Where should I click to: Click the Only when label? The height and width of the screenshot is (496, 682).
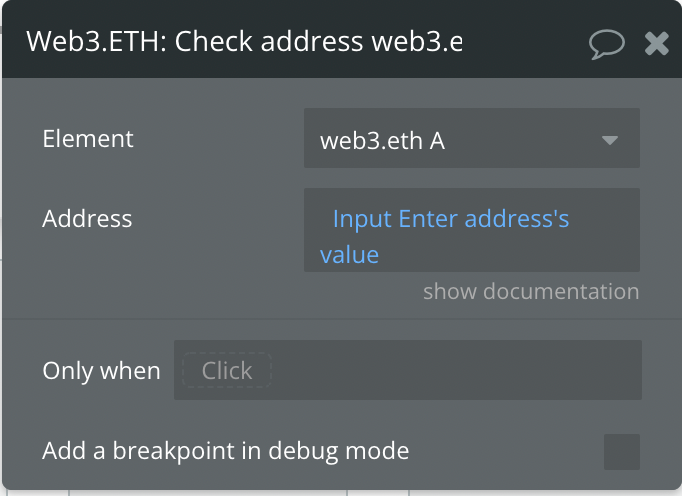[101, 371]
